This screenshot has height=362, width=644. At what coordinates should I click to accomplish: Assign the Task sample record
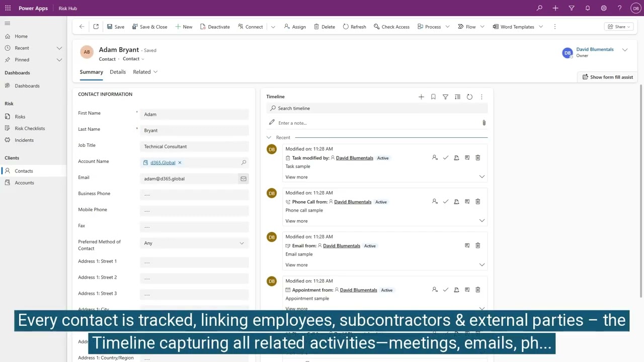(x=435, y=158)
